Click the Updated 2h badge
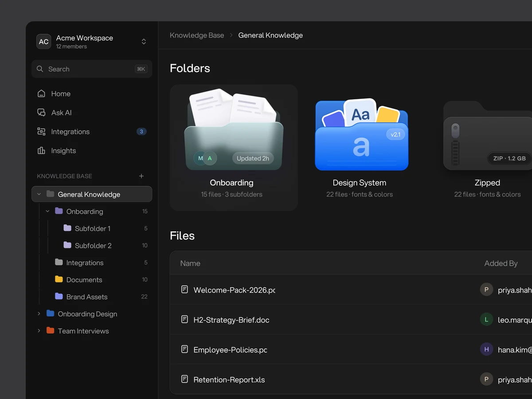Viewport: 532px width, 399px height. pos(253,158)
